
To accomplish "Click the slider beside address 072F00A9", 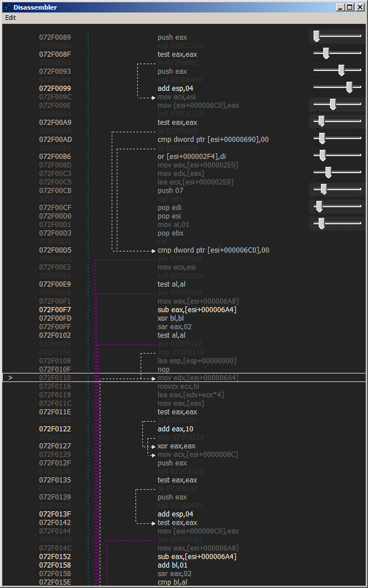I will [337, 121].
